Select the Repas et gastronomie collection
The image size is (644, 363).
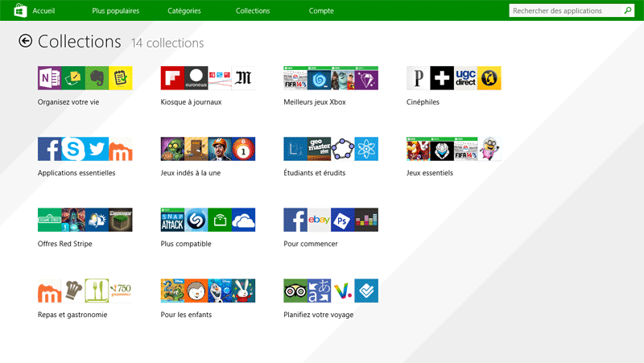point(72,315)
